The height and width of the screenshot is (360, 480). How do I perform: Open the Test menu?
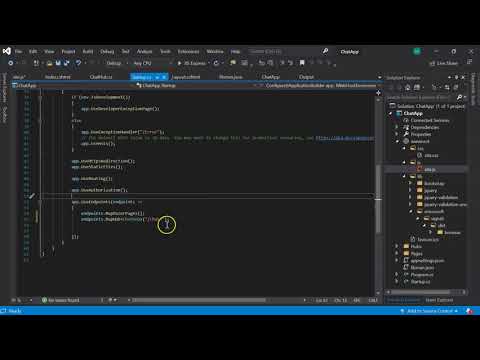[125, 51]
